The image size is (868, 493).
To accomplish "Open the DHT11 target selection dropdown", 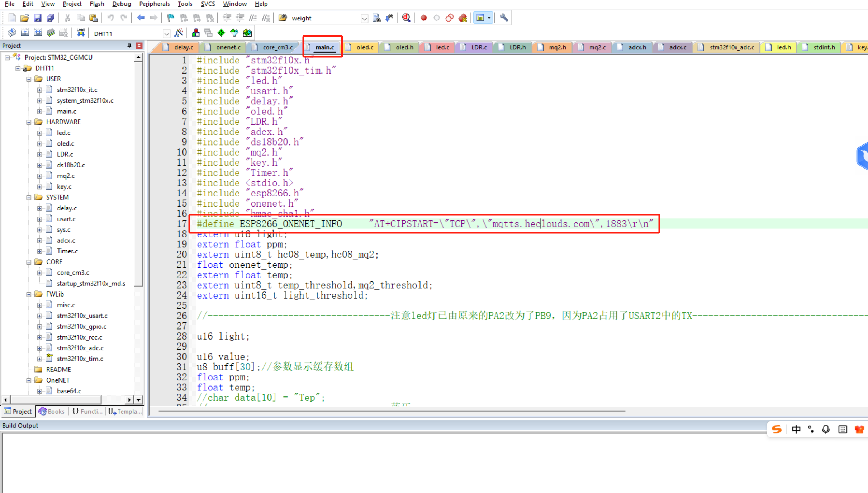I will pyautogui.click(x=167, y=33).
